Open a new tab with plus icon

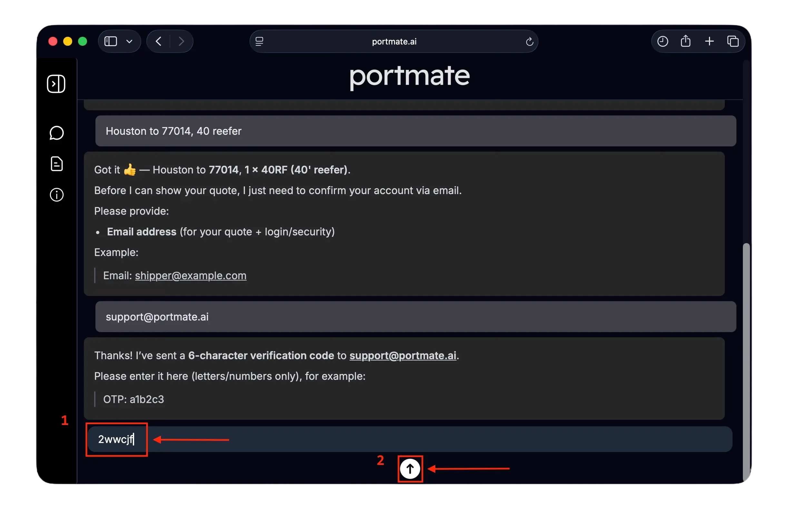[x=709, y=41]
